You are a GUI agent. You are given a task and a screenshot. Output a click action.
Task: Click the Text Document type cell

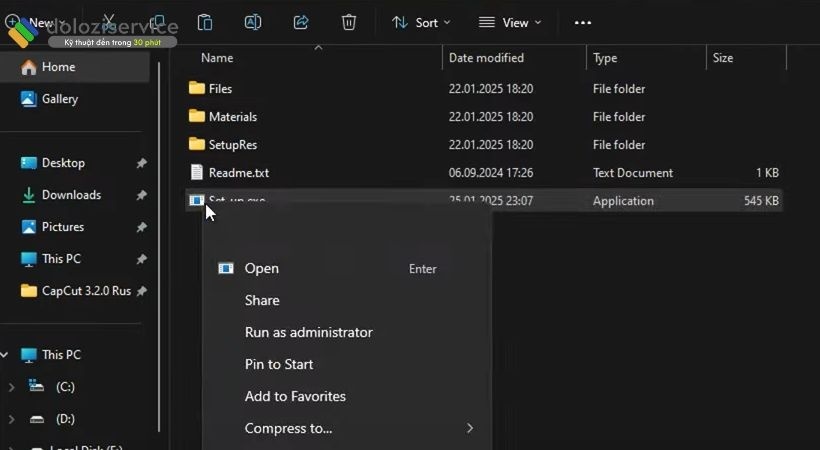(633, 173)
